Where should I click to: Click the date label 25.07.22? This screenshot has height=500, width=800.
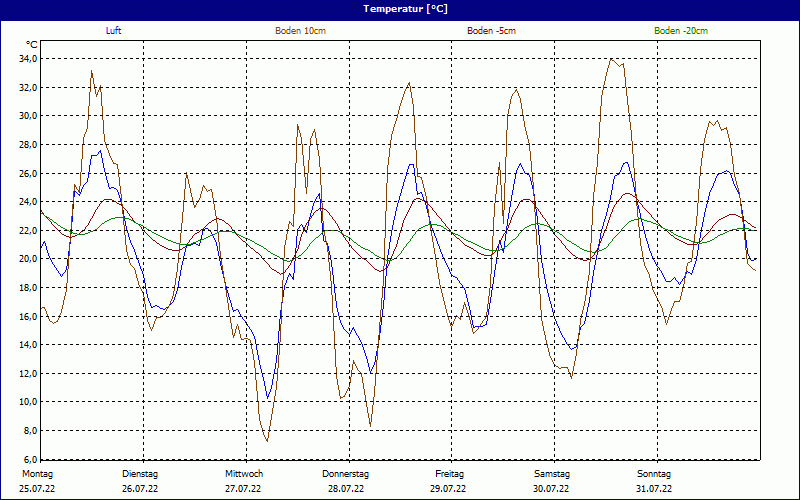click(x=36, y=489)
